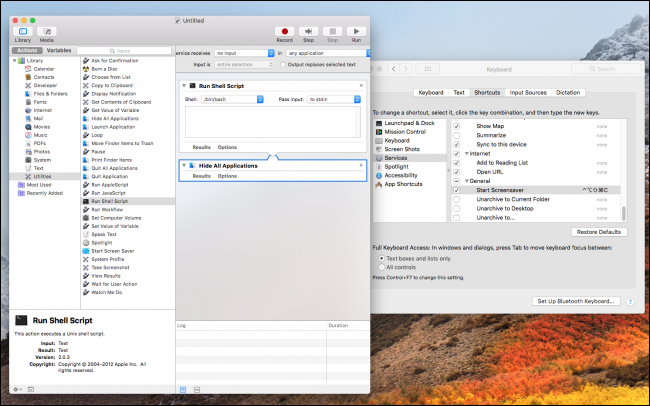The height and width of the screenshot is (406, 650).
Task: Click the Restore Defaults button
Action: click(x=599, y=232)
